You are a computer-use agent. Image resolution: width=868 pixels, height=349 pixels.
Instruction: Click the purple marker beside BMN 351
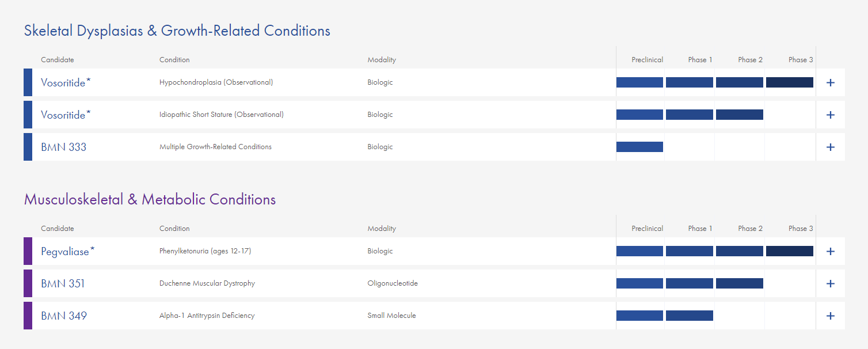(x=28, y=283)
